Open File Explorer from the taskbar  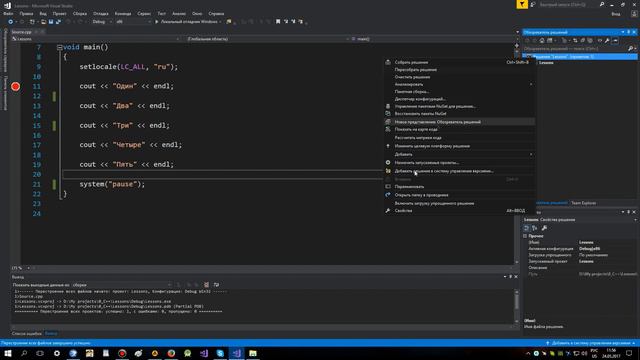(253, 353)
